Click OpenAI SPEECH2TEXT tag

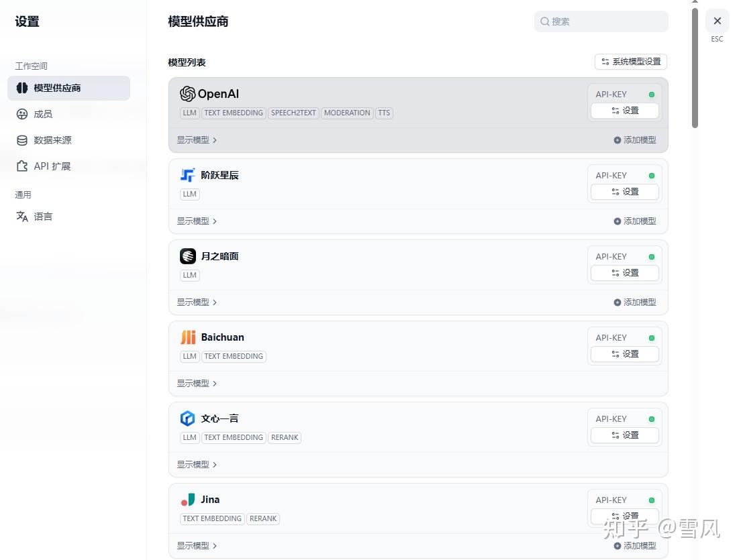[293, 113]
